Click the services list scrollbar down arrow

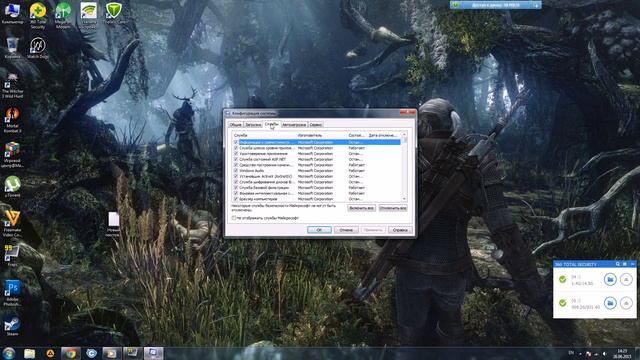coord(404,199)
